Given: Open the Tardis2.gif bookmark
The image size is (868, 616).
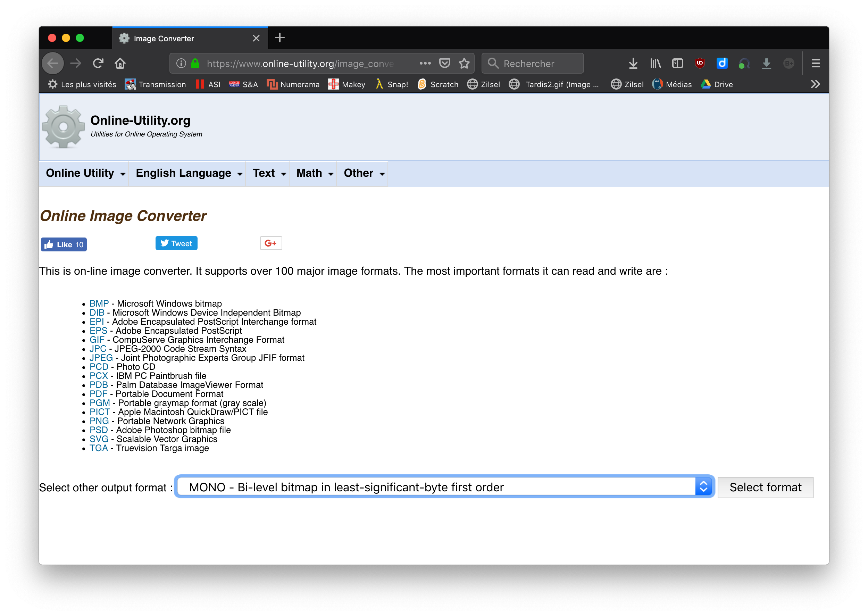Looking at the screenshot, I should click(554, 84).
